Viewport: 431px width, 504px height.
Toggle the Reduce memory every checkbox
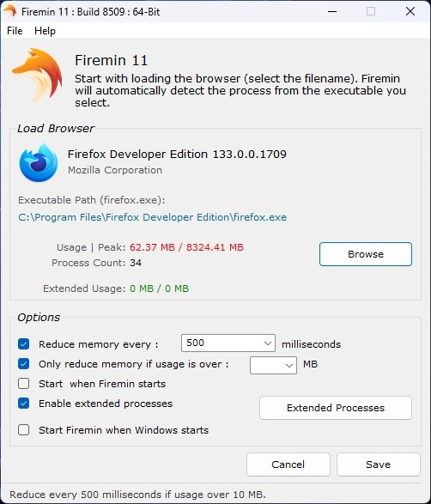(x=23, y=344)
